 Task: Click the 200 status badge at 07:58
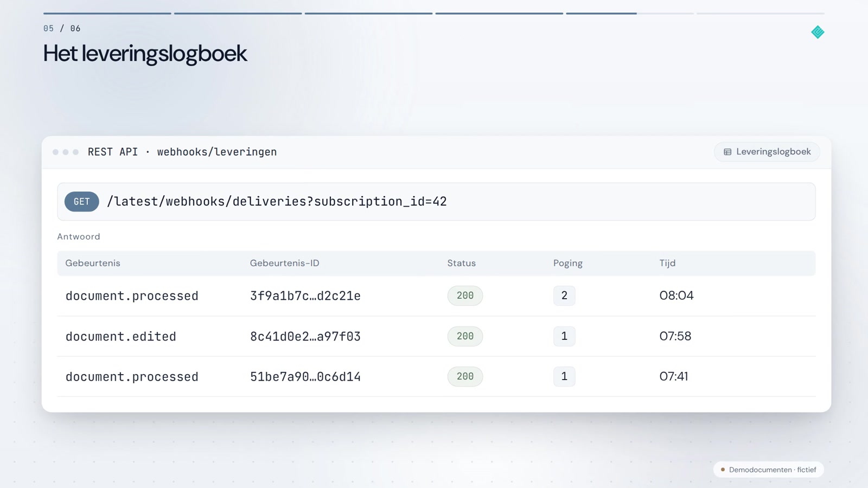tap(465, 336)
